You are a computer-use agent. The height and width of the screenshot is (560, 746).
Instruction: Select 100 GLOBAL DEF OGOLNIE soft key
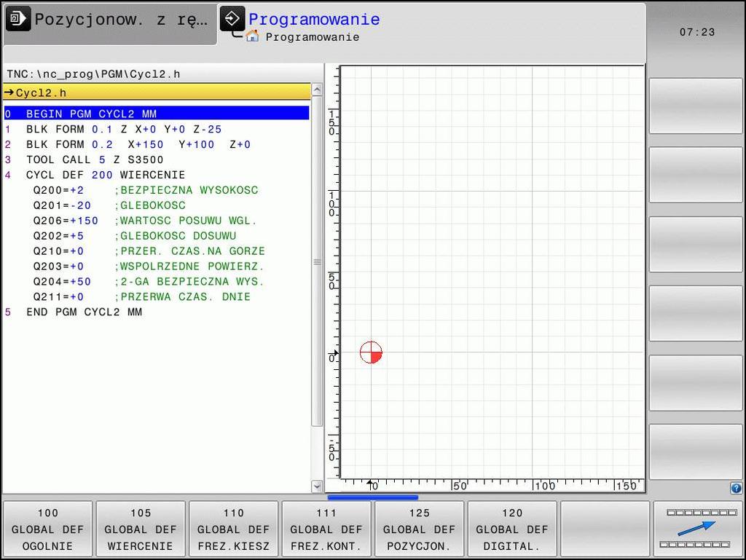tap(47, 529)
